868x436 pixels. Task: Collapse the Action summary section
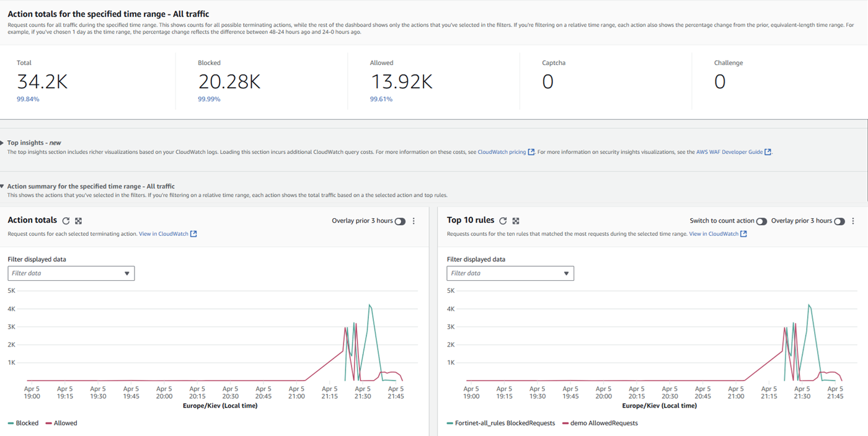(4, 185)
